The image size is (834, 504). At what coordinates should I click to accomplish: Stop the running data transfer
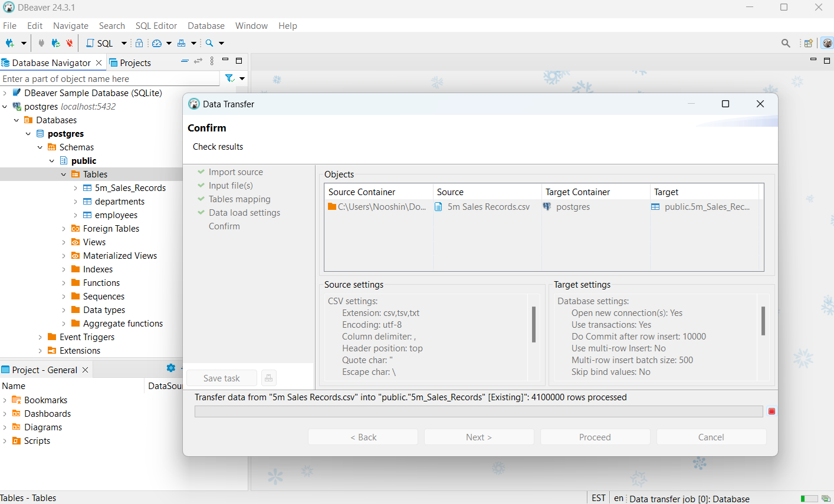[771, 411]
